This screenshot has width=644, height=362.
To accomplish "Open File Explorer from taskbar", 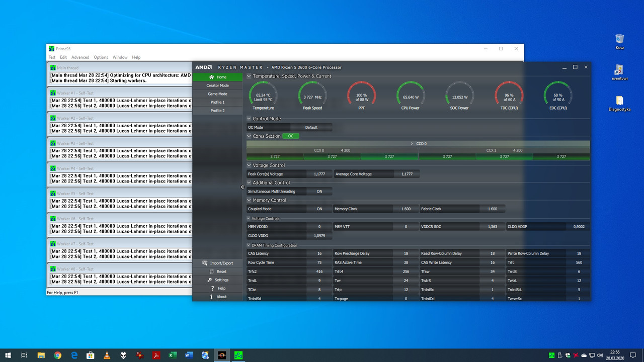I will [x=41, y=355].
